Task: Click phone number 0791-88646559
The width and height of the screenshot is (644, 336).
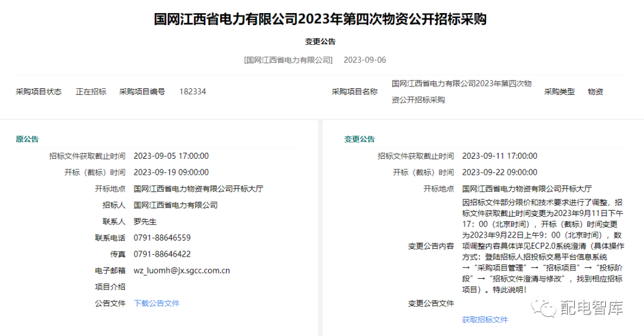Action: [162, 238]
